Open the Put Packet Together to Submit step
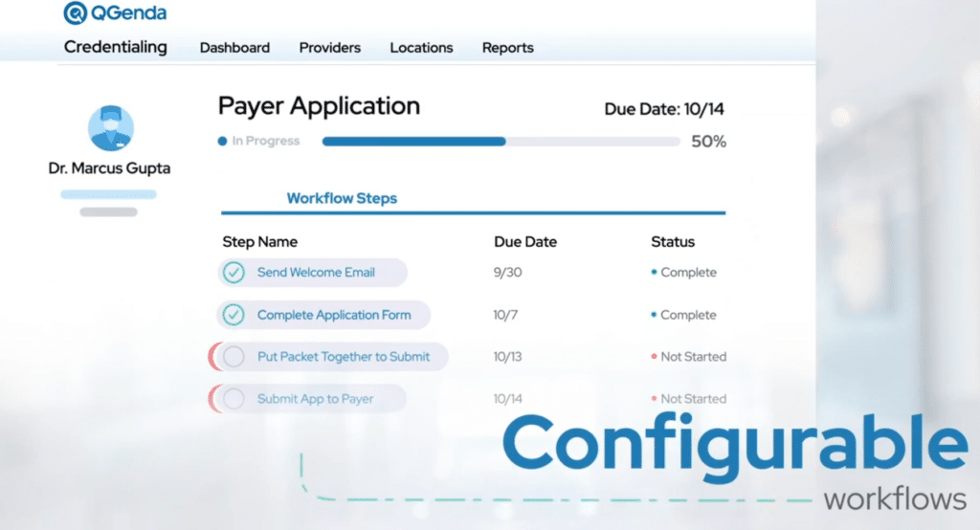Image resolution: width=980 pixels, height=530 pixels. tap(343, 357)
